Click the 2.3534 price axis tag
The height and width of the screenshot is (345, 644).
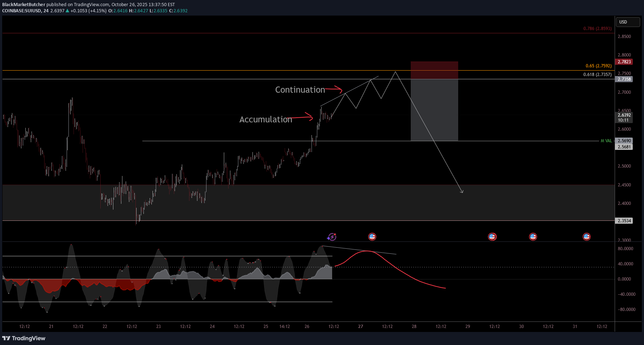(x=624, y=221)
